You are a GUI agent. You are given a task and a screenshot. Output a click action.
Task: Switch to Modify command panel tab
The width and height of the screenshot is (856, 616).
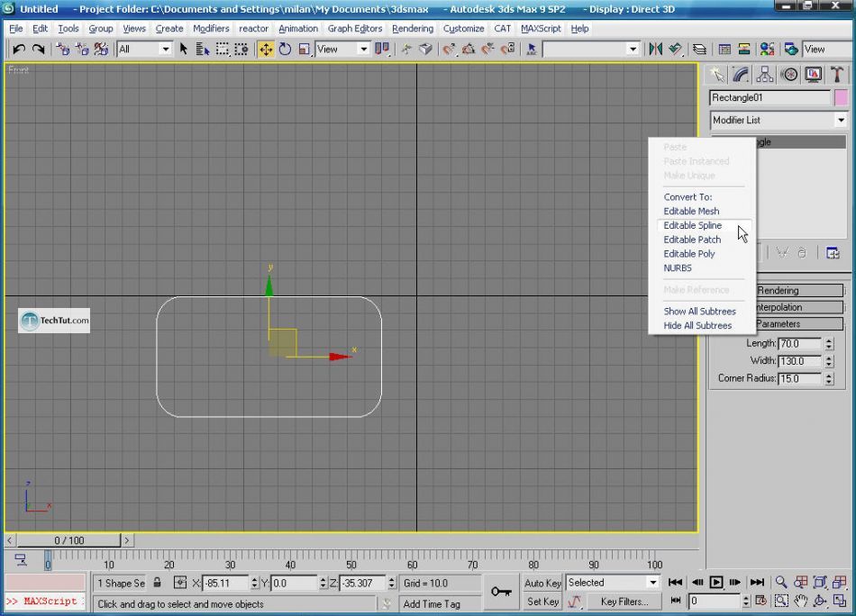(x=741, y=74)
